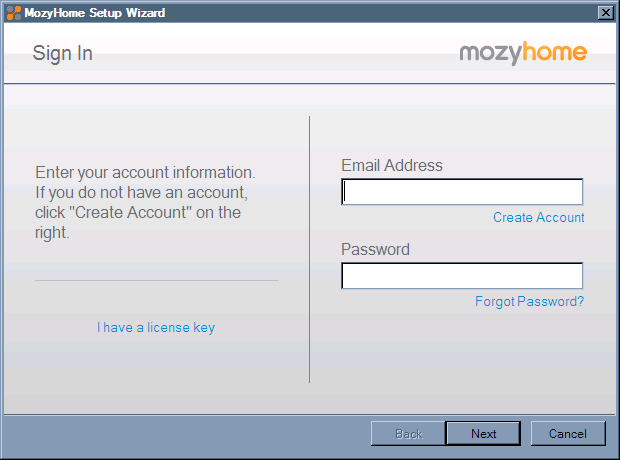
Task: Click the "Password" label text
Action: [x=376, y=250]
